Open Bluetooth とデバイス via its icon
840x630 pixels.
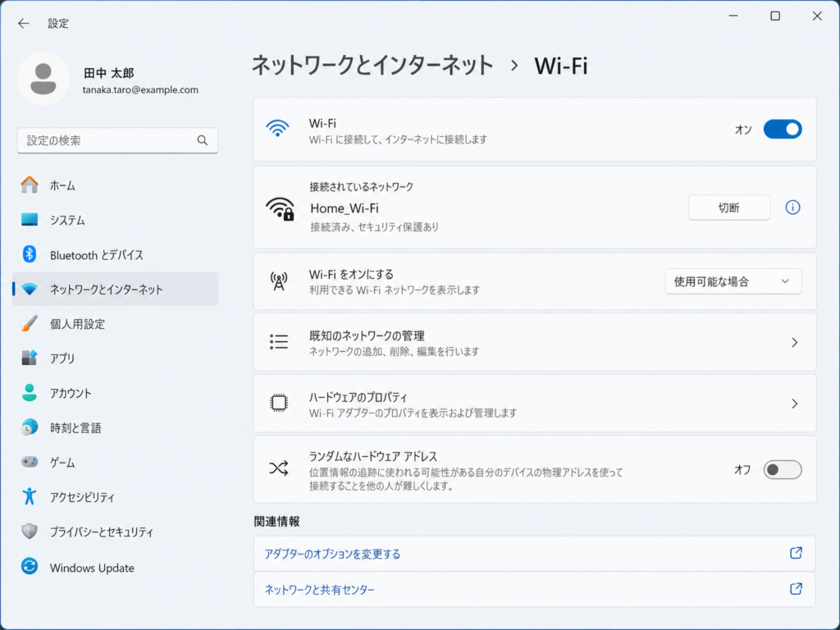pyautogui.click(x=30, y=254)
